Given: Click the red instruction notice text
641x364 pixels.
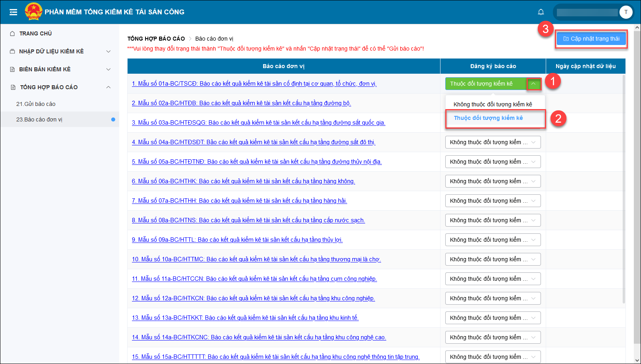Looking at the screenshot, I should pos(275,49).
